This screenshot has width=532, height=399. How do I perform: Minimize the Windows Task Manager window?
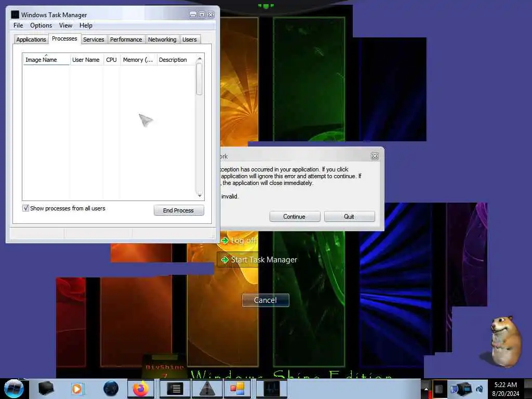pos(193,15)
